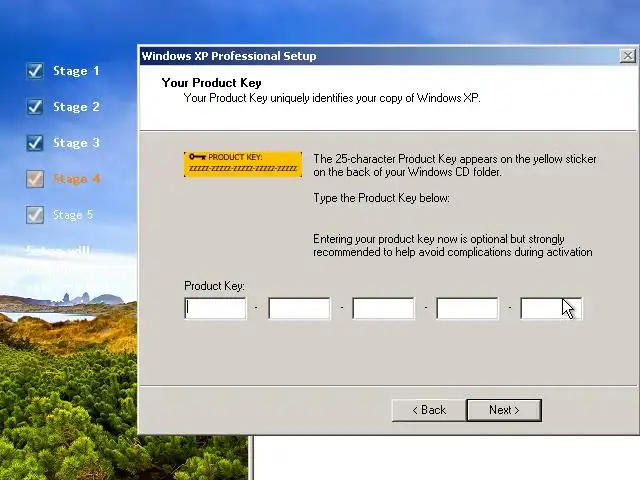The height and width of the screenshot is (480, 640).
Task: Close the Windows XP Professional Setup dialog
Action: coord(628,56)
